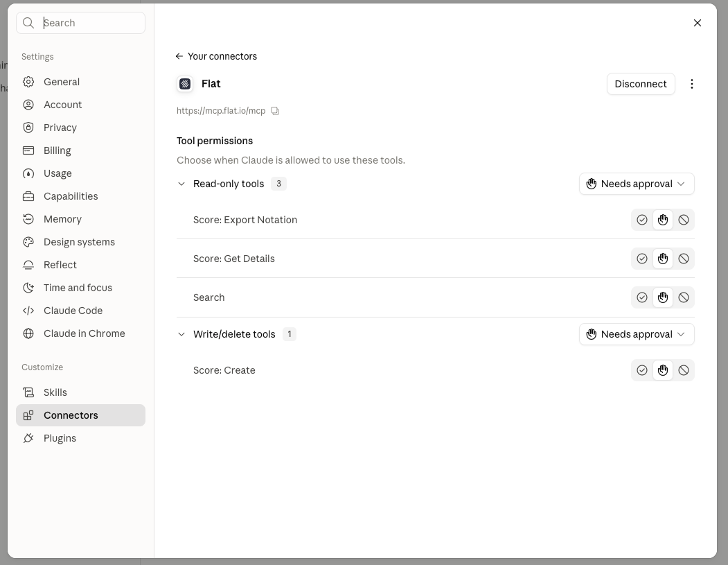The width and height of the screenshot is (728, 565).
Task: Block the Score: Create tool
Action: coord(684,370)
